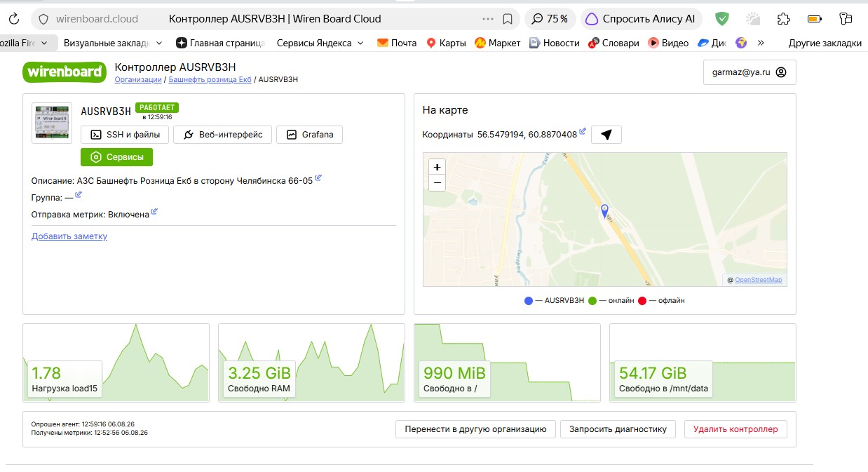
Task: Open the address bar three-dots menu
Action: click(488, 19)
